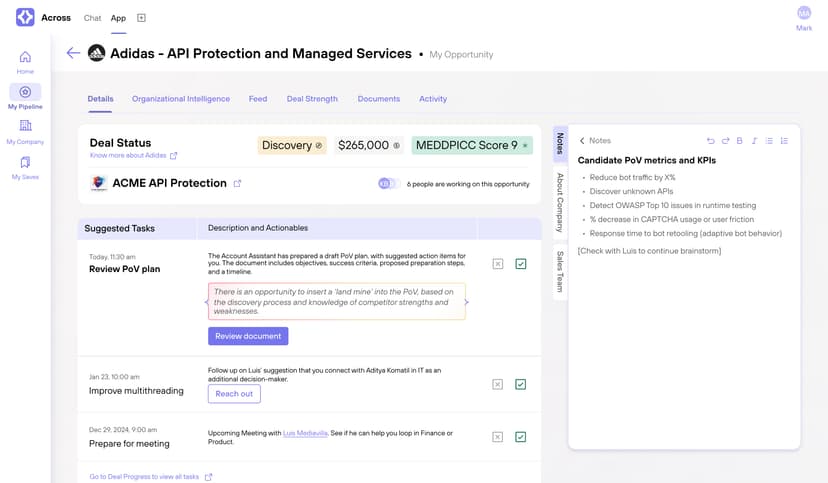
Task: Insert numbered list in Notes toolbar
Action: click(x=784, y=141)
